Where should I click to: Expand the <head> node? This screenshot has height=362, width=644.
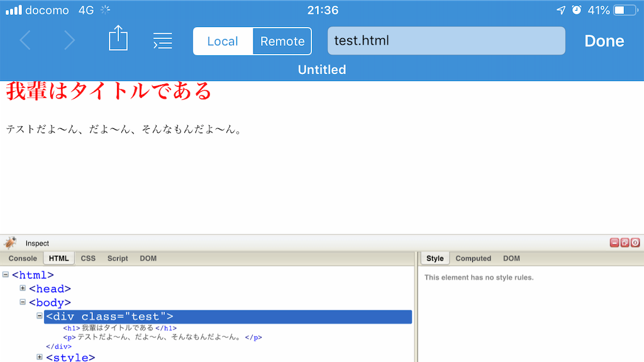23,288
